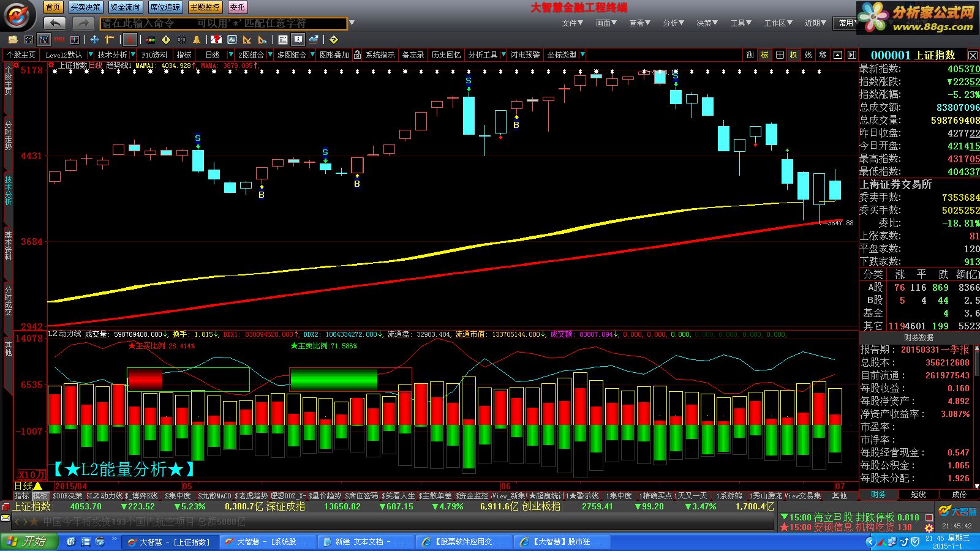
Task: Click the 首页 button
Action: coord(53,7)
